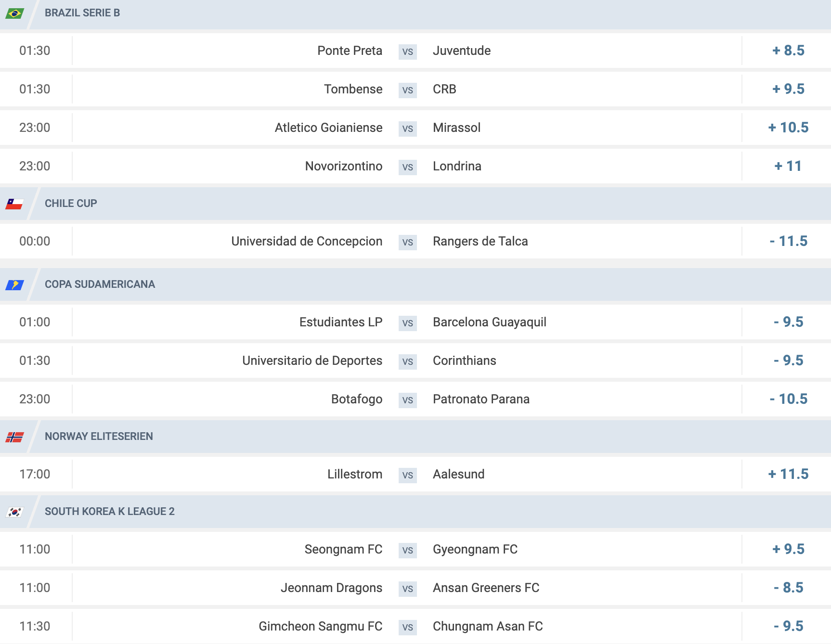Select the vs badge for Botafogo match
Viewport: 831px width, 644px height.
pyautogui.click(x=408, y=399)
